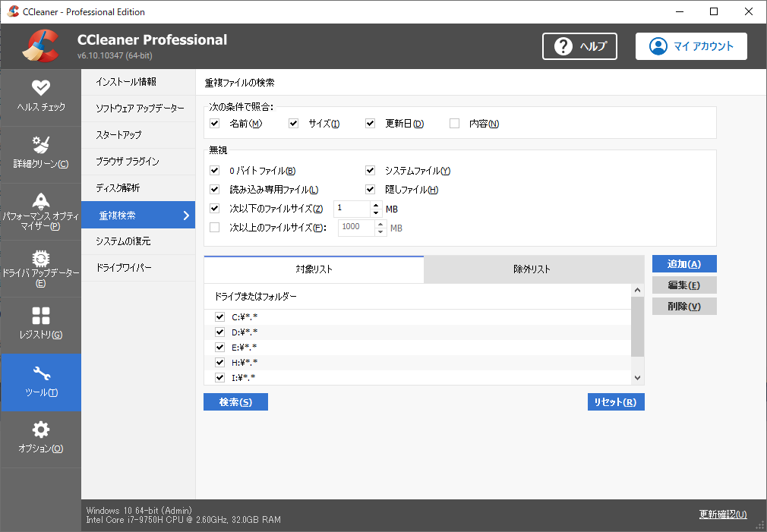This screenshot has height=532, width=767.
Task: Select the ツール(T) wrench icon
Action: (41, 373)
